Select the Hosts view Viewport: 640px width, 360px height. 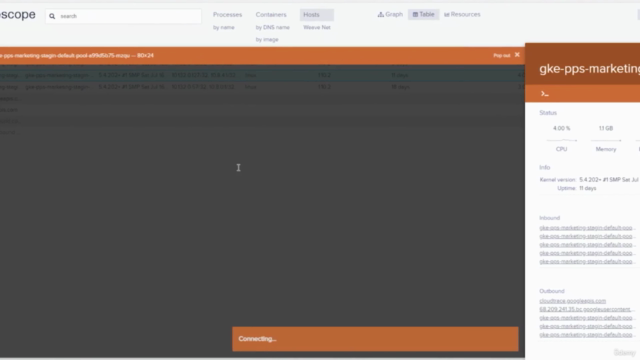(317, 15)
